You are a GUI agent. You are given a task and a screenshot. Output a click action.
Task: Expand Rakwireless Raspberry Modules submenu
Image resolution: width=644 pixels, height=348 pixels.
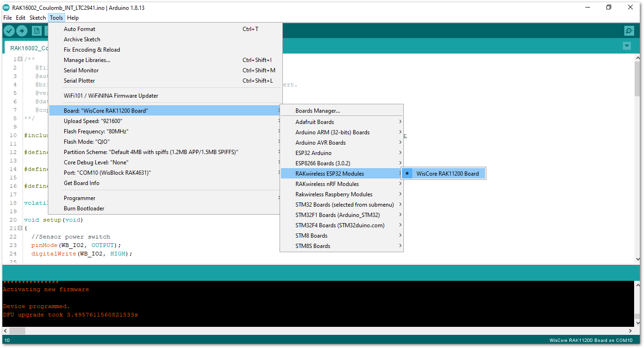341,194
